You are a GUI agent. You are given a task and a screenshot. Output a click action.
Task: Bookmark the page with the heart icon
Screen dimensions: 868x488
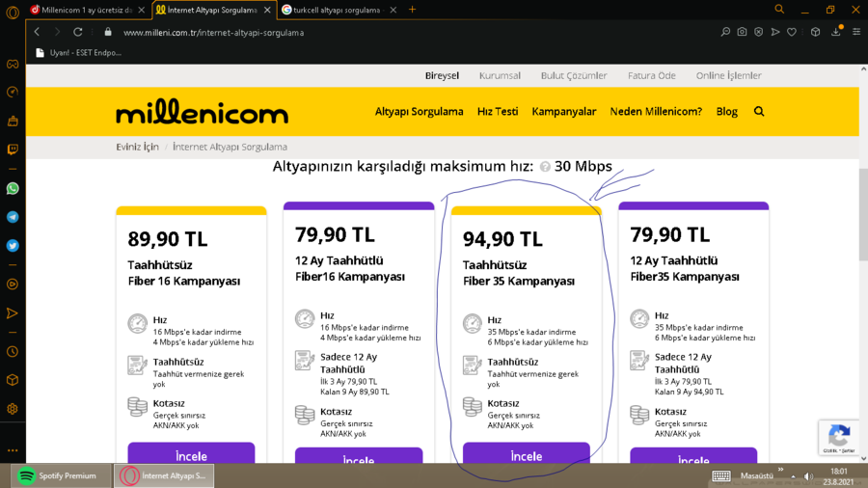coord(792,32)
